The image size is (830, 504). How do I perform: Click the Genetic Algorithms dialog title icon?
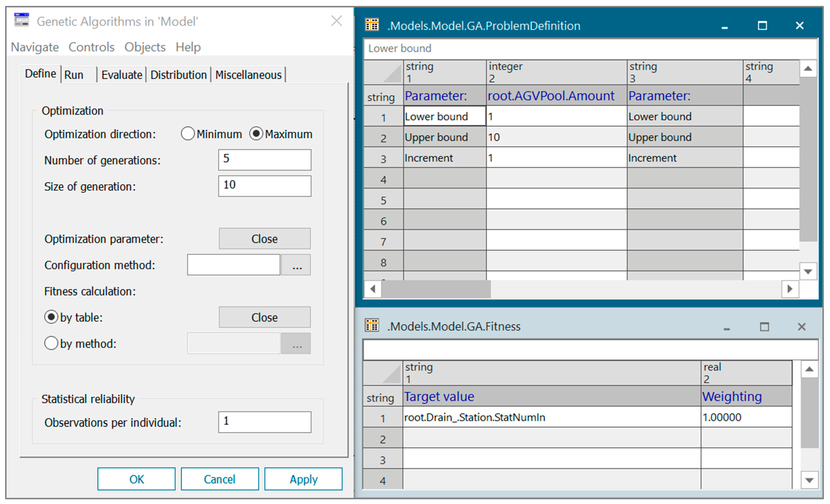22,20
